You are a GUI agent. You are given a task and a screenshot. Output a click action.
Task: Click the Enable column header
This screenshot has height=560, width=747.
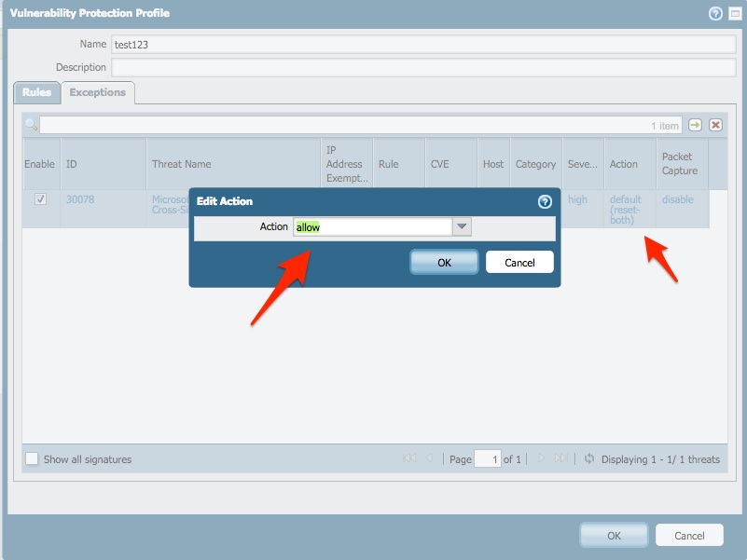pyautogui.click(x=41, y=164)
